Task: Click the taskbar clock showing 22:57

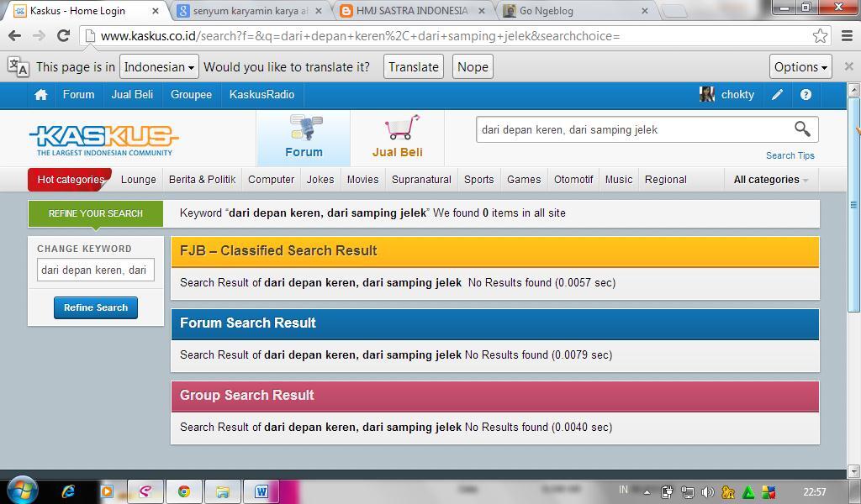Action: tap(814, 492)
